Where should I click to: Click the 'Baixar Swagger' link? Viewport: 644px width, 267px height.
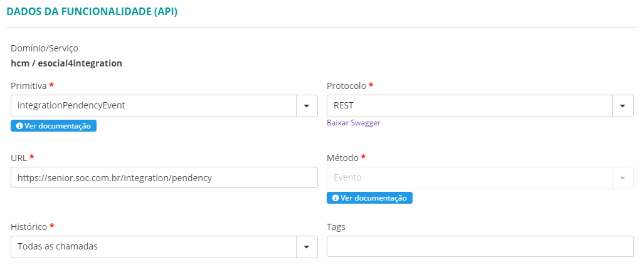click(354, 123)
